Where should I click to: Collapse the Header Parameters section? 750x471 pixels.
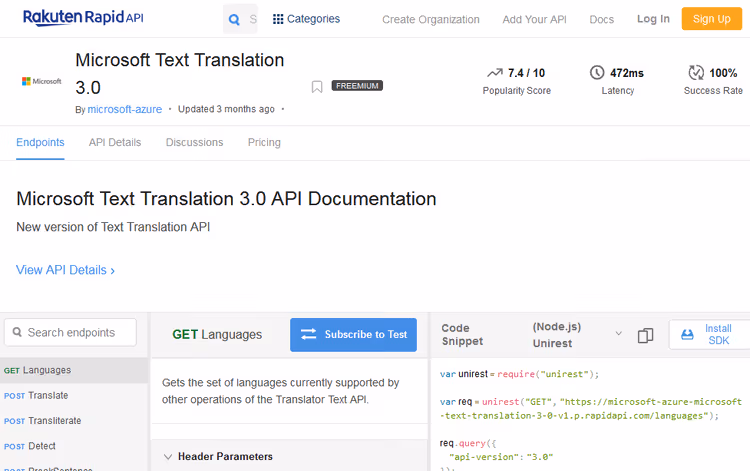(168, 457)
